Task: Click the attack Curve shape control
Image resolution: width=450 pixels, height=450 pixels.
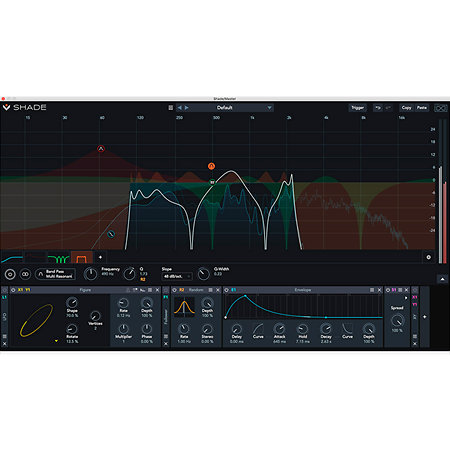Action: pos(258,329)
